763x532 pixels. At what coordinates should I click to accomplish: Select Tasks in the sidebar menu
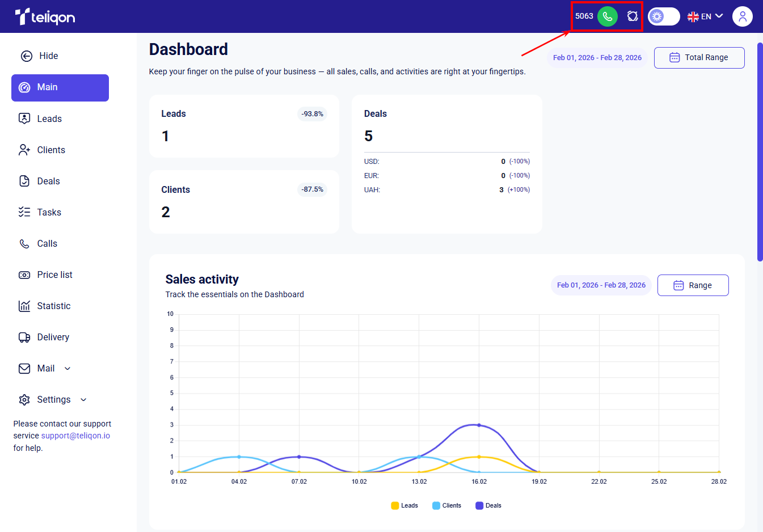[x=49, y=212]
